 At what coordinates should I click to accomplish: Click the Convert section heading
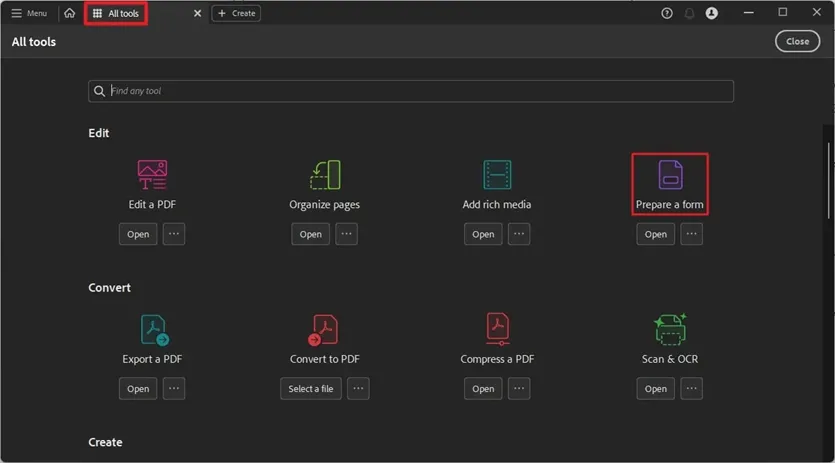coord(110,288)
